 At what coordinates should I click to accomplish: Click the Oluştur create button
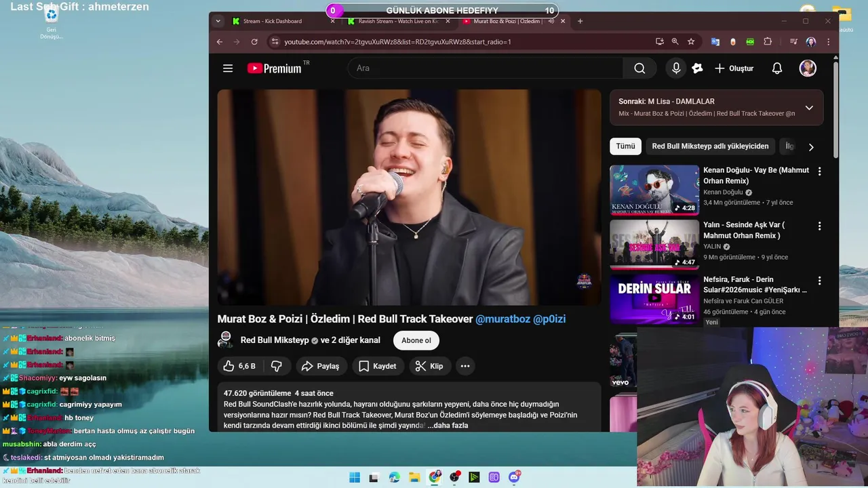[734, 68]
